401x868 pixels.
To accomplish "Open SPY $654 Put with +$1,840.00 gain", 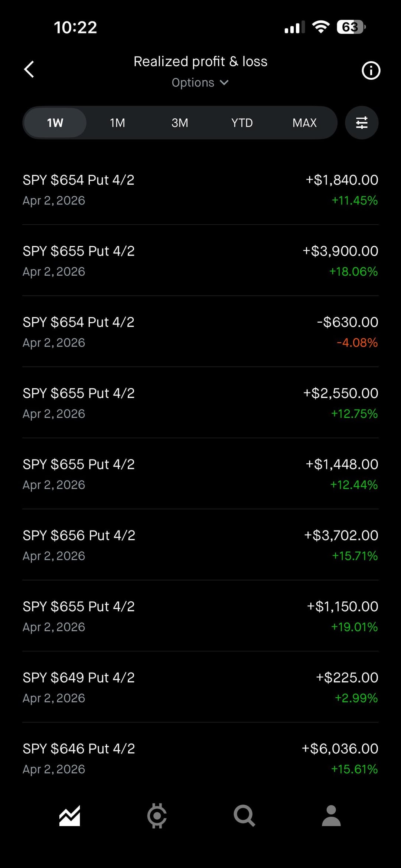I will 200,190.
